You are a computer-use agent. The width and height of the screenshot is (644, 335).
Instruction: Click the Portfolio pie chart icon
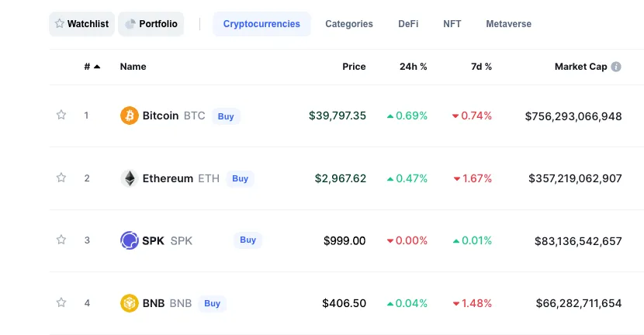tap(130, 24)
